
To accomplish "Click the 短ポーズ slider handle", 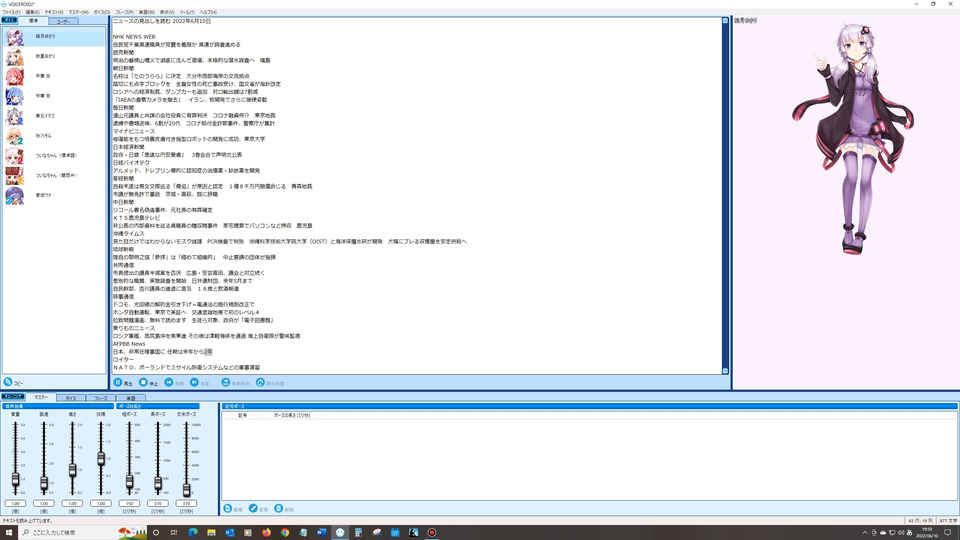I will pyautogui.click(x=129, y=482).
